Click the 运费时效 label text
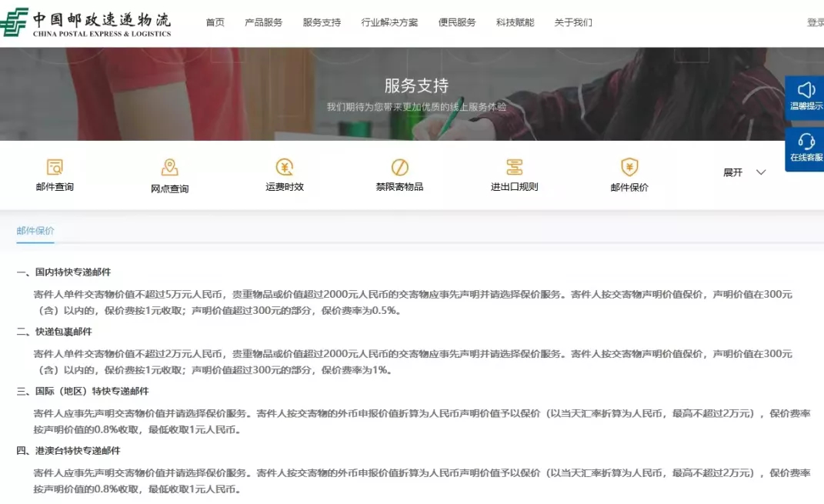The height and width of the screenshot is (504, 824). [x=285, y=187]
